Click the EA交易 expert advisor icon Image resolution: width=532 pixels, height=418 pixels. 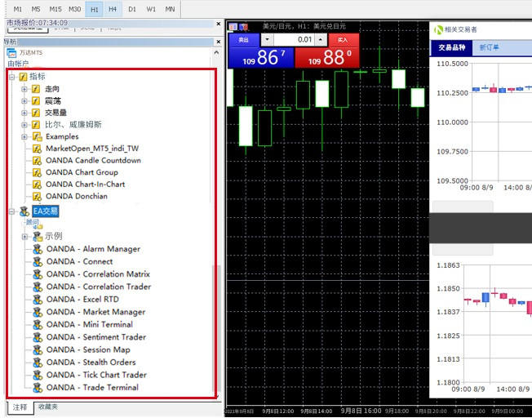24,211
